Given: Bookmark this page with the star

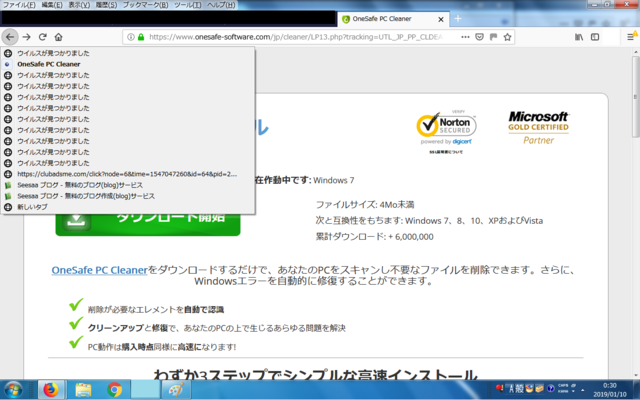Looking at the screenshot, I should coord(507,37).
